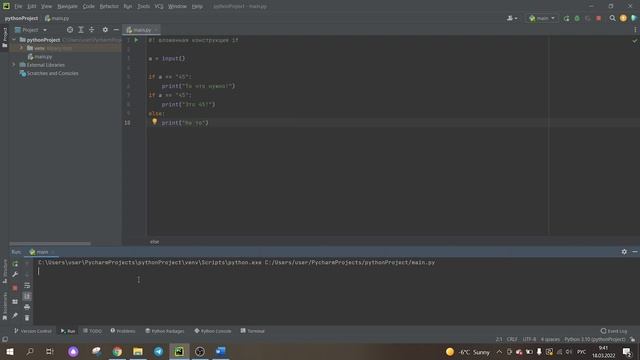Hide the Run panel with the minus icon

pyautogui.click(x=635, y=252)
